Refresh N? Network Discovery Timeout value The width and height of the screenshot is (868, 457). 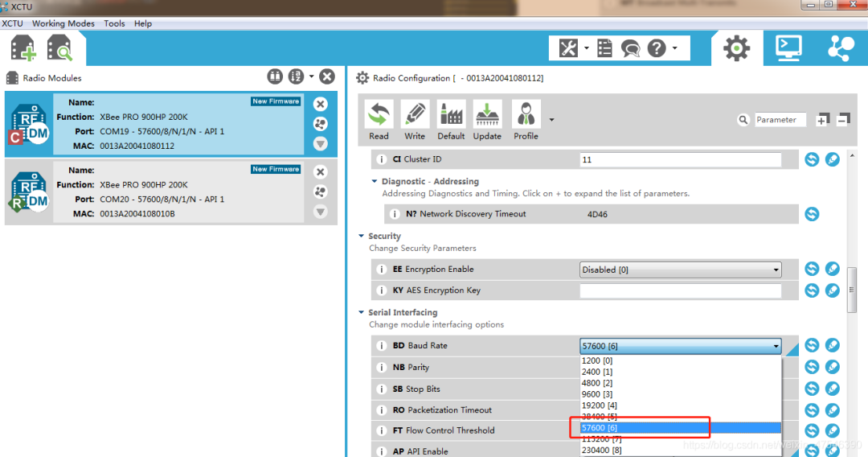[x=812, y=214]
